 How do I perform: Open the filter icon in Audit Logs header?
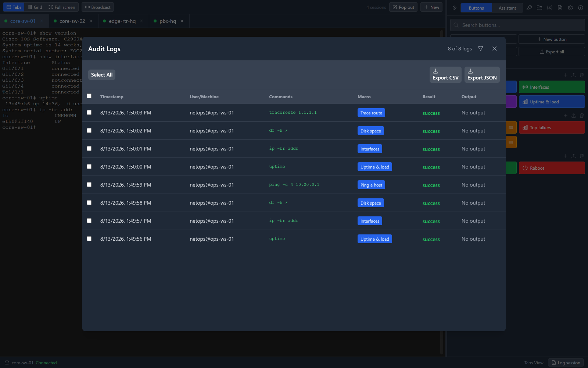coord(481,49)
